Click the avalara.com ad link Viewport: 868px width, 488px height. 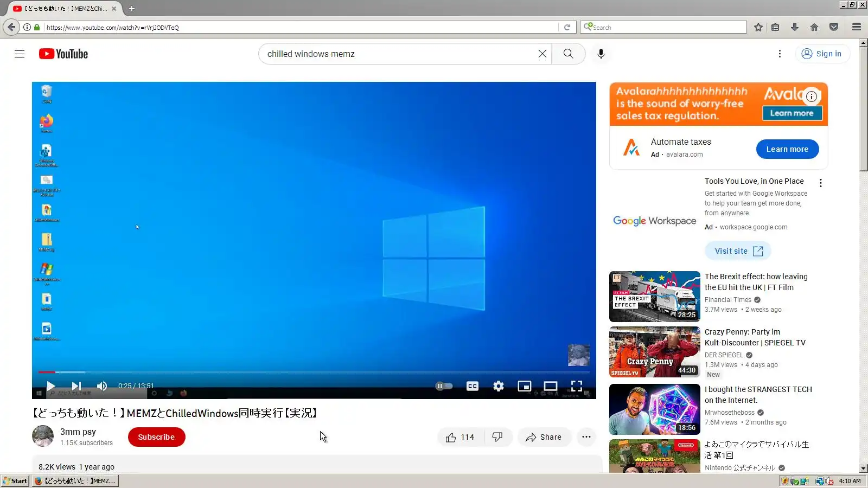[684, 155]
